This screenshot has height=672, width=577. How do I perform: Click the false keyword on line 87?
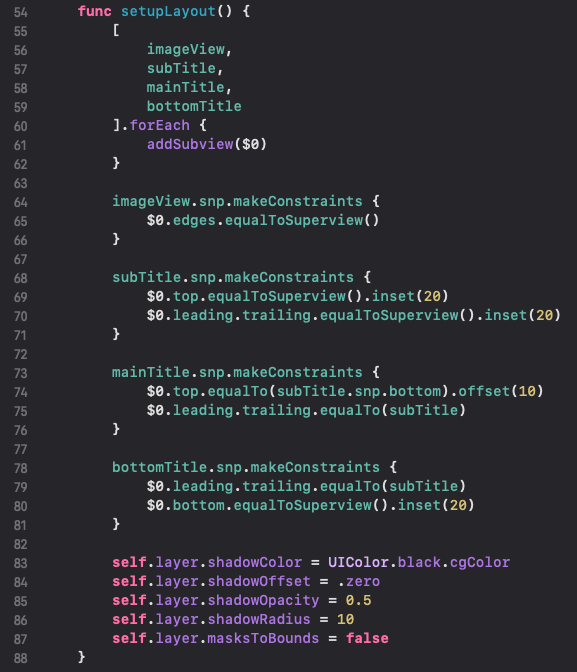[367, 639]
